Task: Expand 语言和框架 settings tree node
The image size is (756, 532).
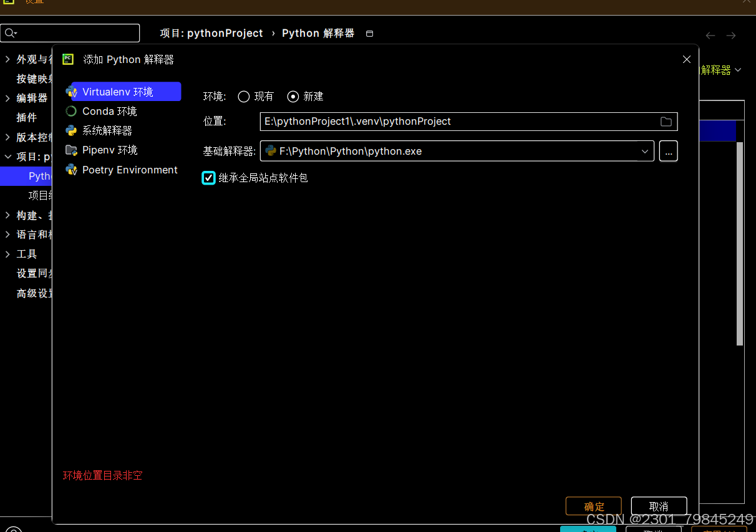Action: (x=7, y=235)
